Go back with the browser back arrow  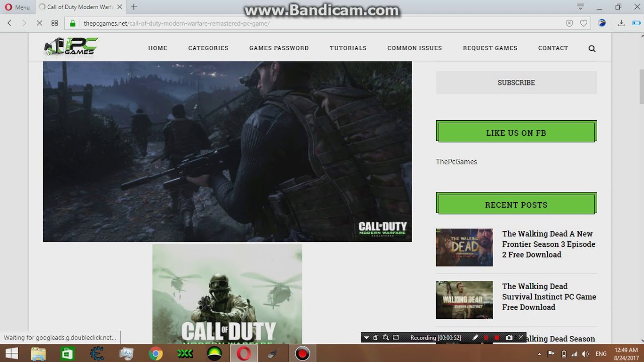(9, 23)
